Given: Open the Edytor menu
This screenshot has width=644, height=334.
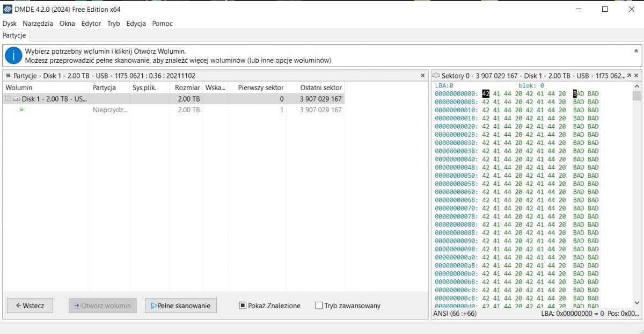Looking at the screenshot, I should (91, 24).
